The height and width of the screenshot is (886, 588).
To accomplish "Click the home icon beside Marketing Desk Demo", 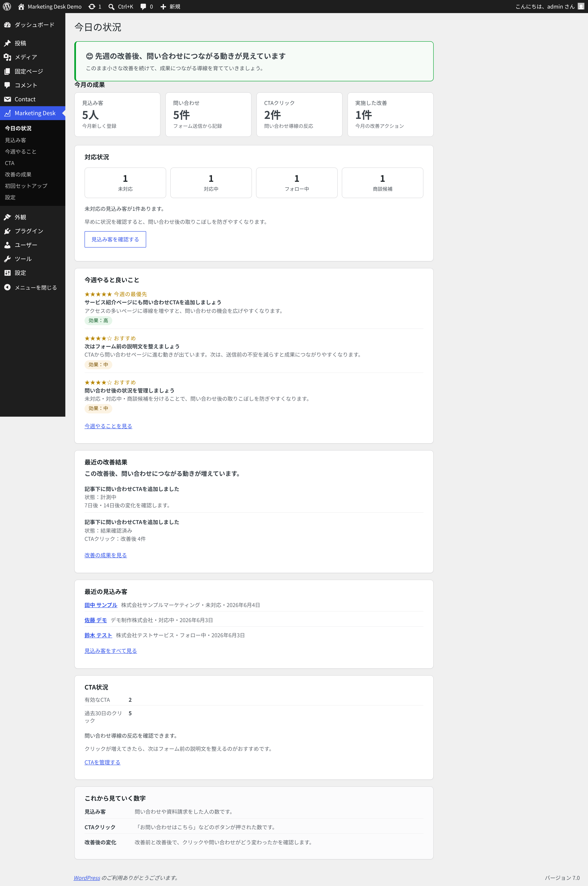I will [21, 6].
